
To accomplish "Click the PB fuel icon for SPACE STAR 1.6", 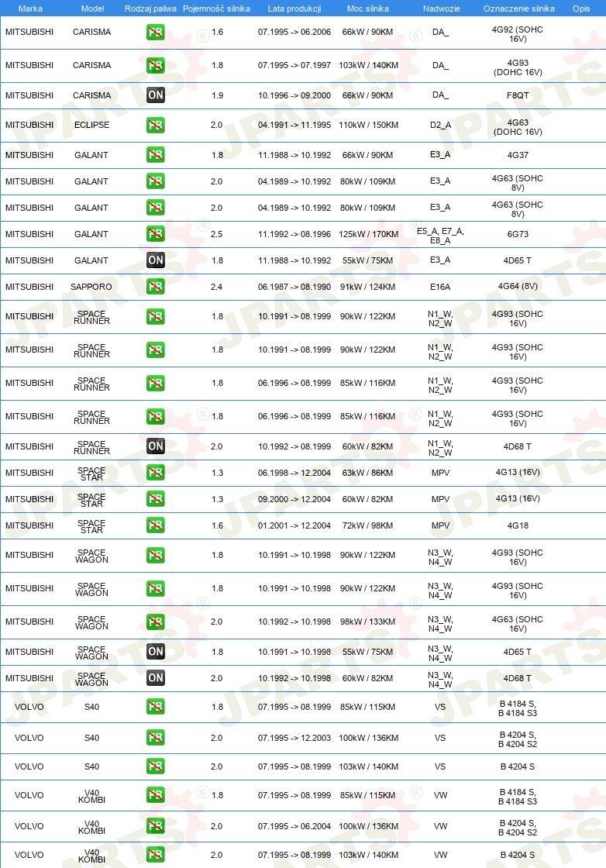I will (156, 525).
